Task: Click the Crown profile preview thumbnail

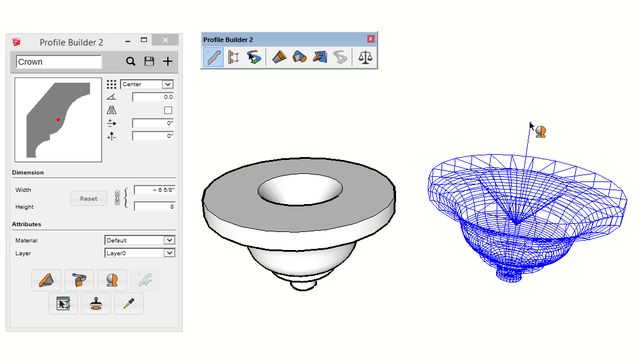Action: pyautogui.click(x=58, y=120)
